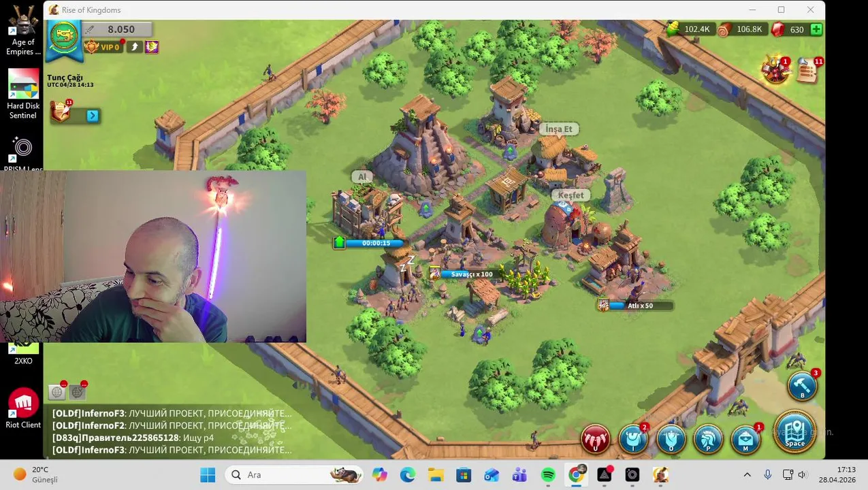Open items bag button I
The height and width of the screenshot is (490, 868).
coord(634,439)
